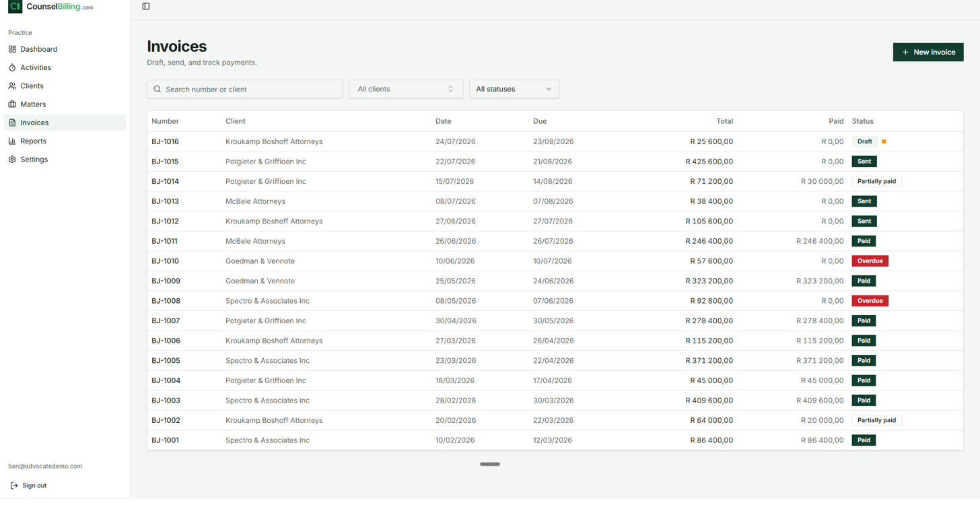Screen dimensions: 980x513
Task: Click total R 409 600,00 on BJ-1003
Action: tap(709, 401)
